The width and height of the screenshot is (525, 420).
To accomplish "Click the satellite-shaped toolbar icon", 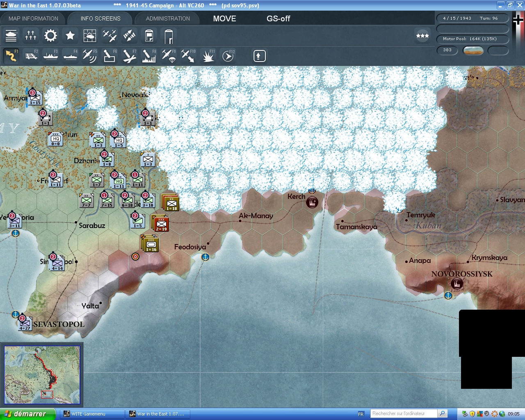I will (129, 36).
